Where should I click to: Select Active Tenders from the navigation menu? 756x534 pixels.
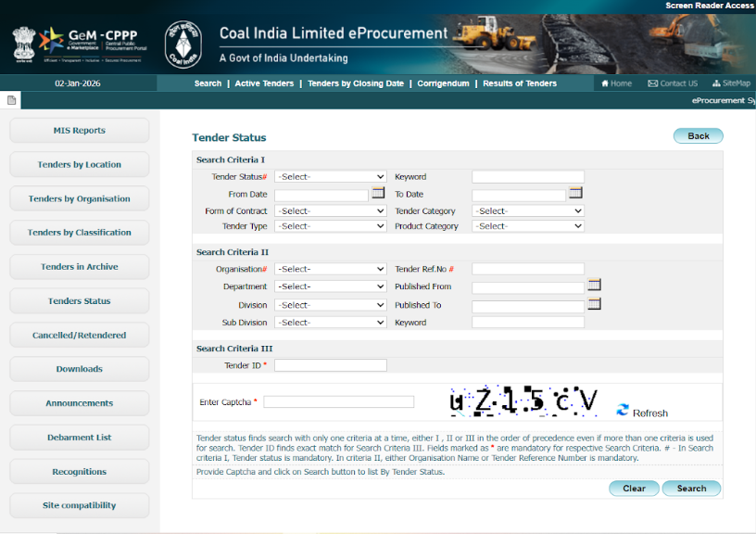pos(265,83)
